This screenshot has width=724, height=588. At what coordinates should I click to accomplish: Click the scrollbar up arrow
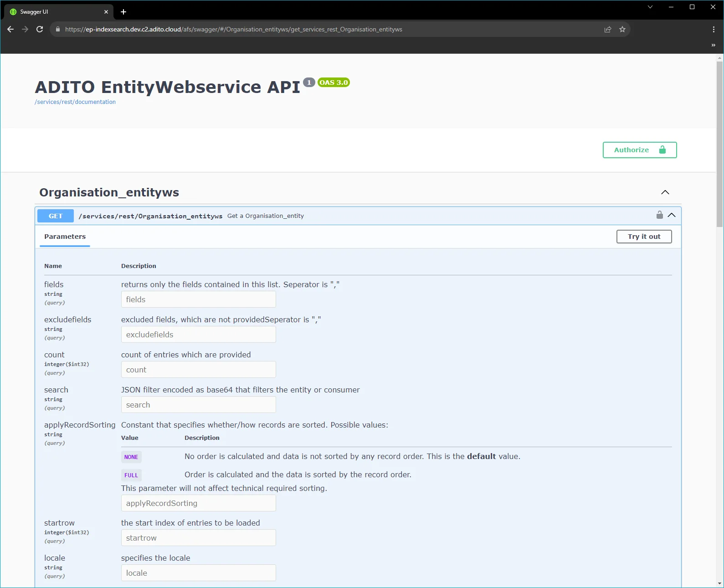[x=719, y=58]
